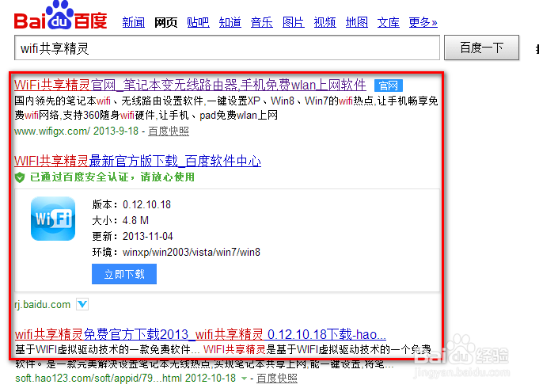Open the 百度软件中心 download result link
Viewport: 539px width, 392px height.
[138, 161]
